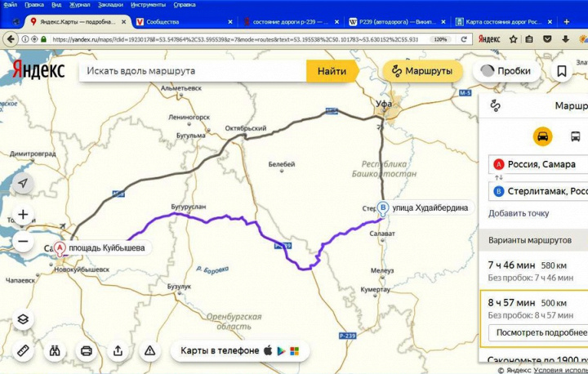588x374 pixels.
Task: Select public transport bus mode
Action: 575,136
